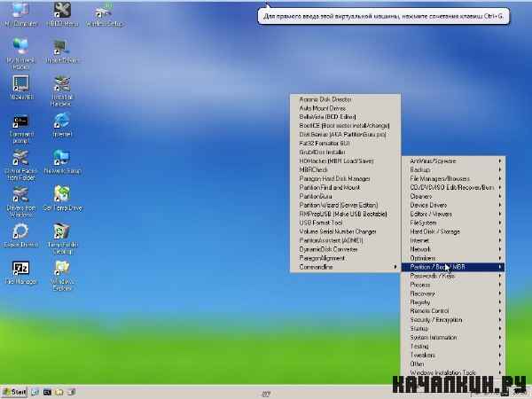Image resolution: width=532 pixels, height=399 pixels.
Task: Open Driver Packs from Folder shortcut
Action: 20,166
